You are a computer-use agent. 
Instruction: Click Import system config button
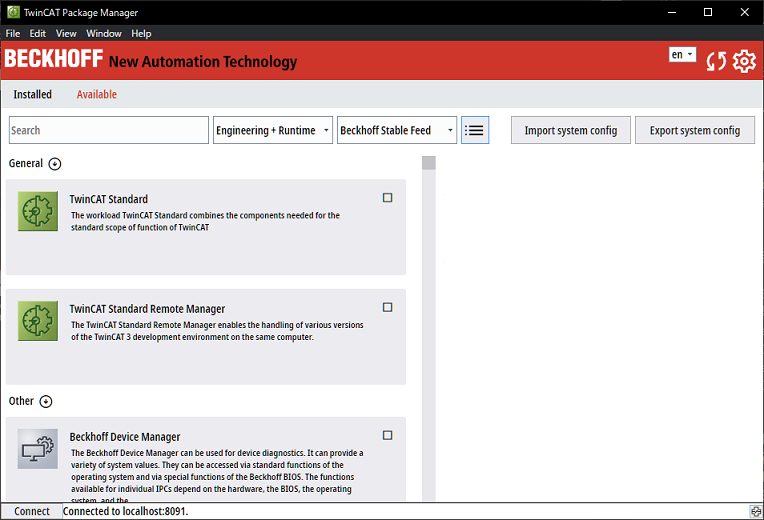point(571,130)
